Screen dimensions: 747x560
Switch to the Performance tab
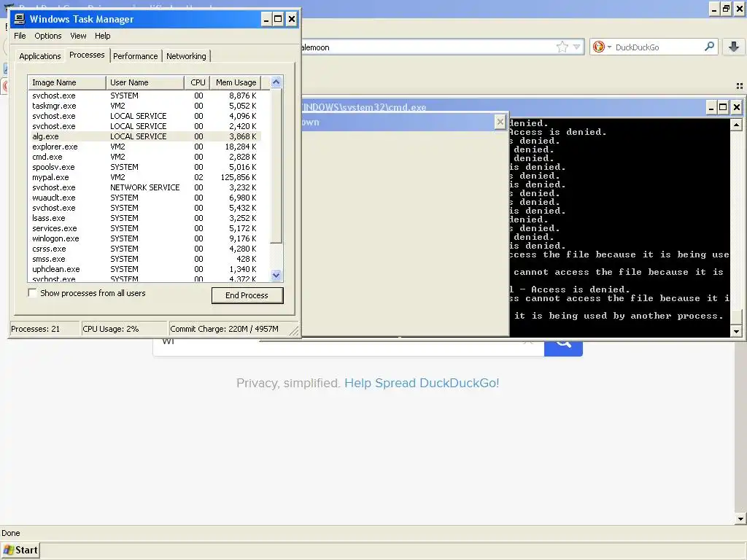(x=135, y=56)
